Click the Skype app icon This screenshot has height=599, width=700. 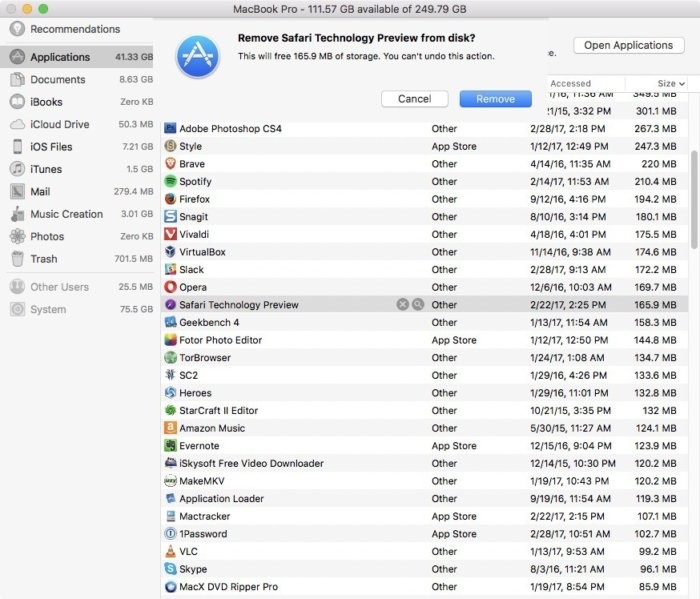click(x=171, y=569)
